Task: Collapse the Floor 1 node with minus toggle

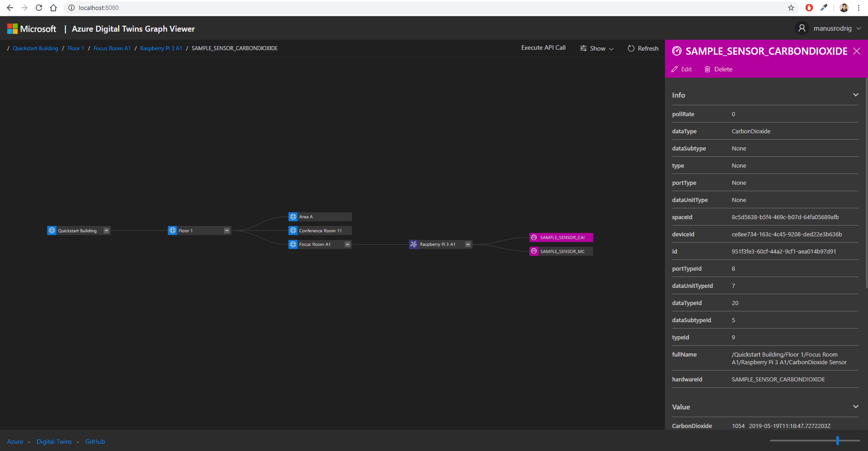Action: 227,230
